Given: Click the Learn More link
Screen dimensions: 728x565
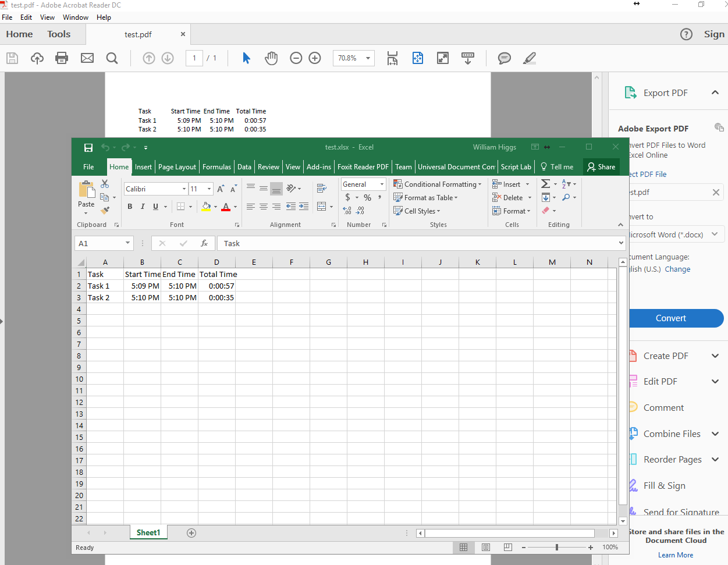Looking at the screenshot, I should pyautogui.click(x=676, y=555).
